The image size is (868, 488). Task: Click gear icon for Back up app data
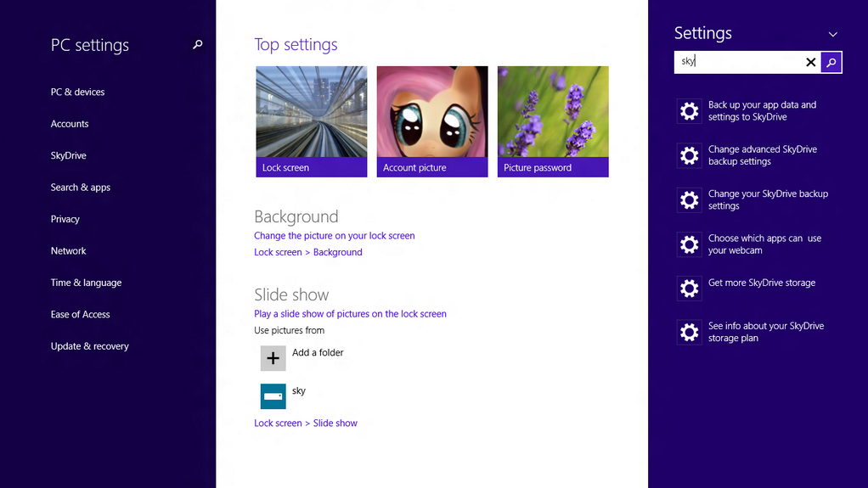click(689, 111)
